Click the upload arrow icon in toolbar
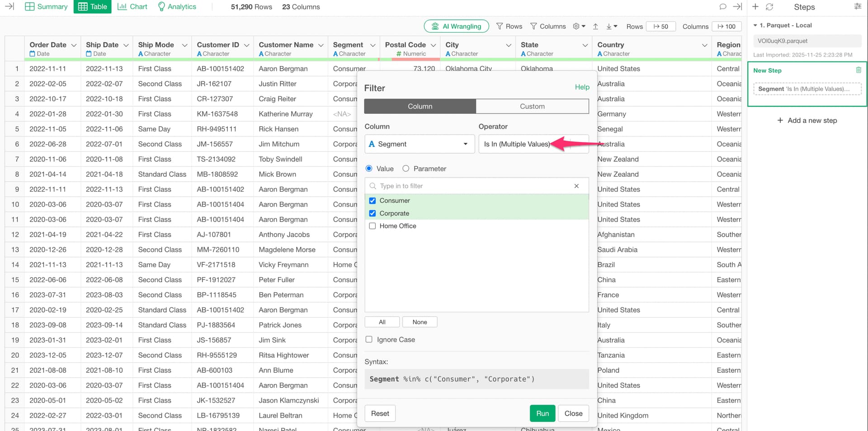The width and height of the screenshot is (868, 431). (x=595, y=27)
